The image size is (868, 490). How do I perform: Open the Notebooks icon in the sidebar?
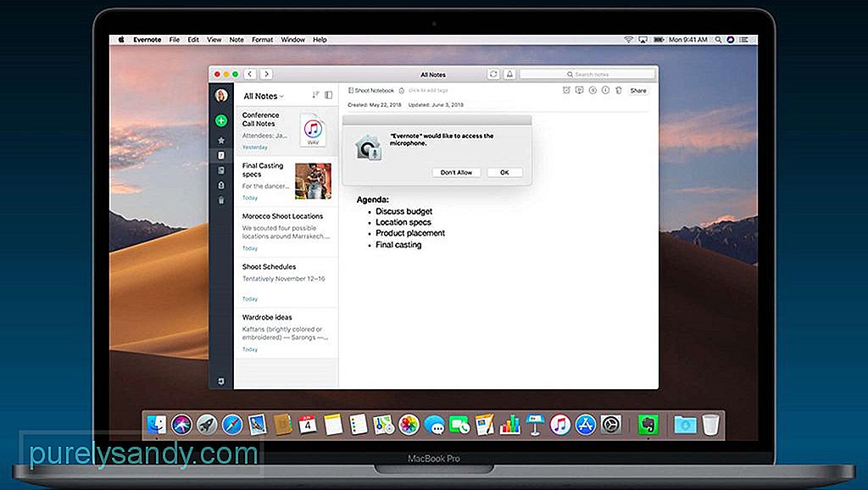(x=221, y=170)
